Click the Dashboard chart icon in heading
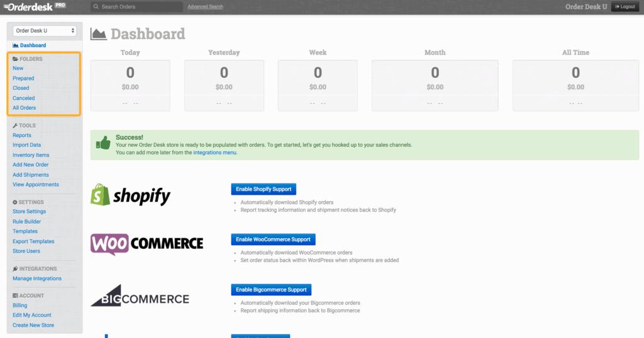This screenshot has height=338, width=644. [99, 34]
